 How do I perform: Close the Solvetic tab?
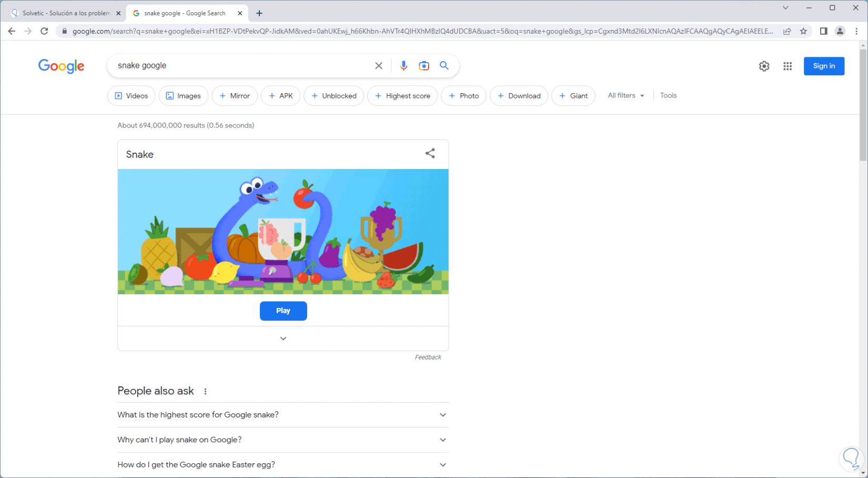pos(118,13)
